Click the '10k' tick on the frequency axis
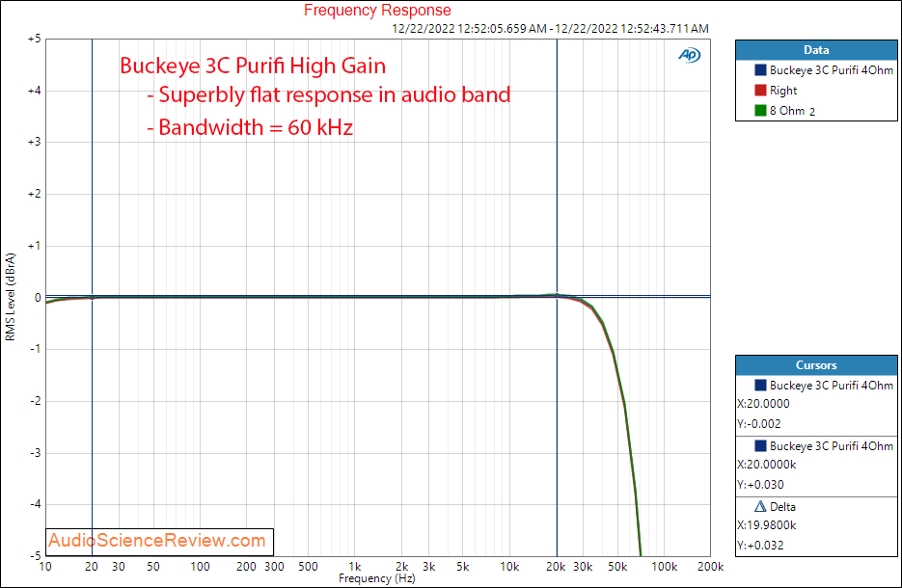 (509, 567)
